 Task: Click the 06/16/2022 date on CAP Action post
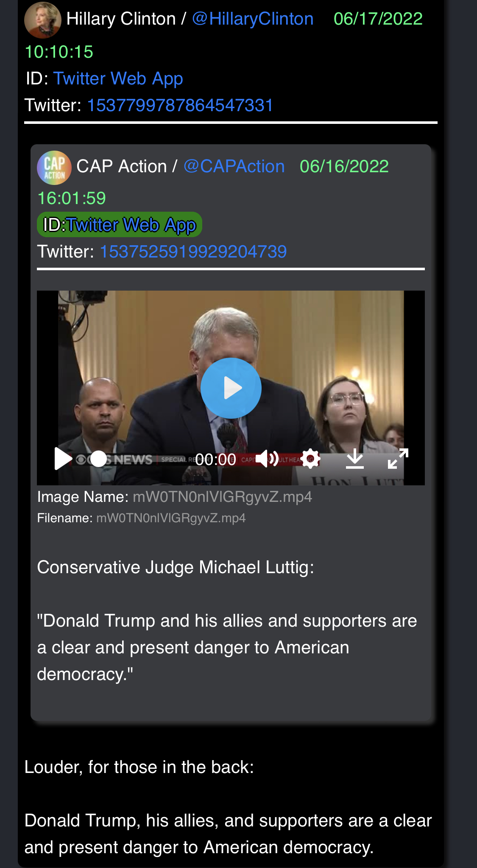pos(344,166)
